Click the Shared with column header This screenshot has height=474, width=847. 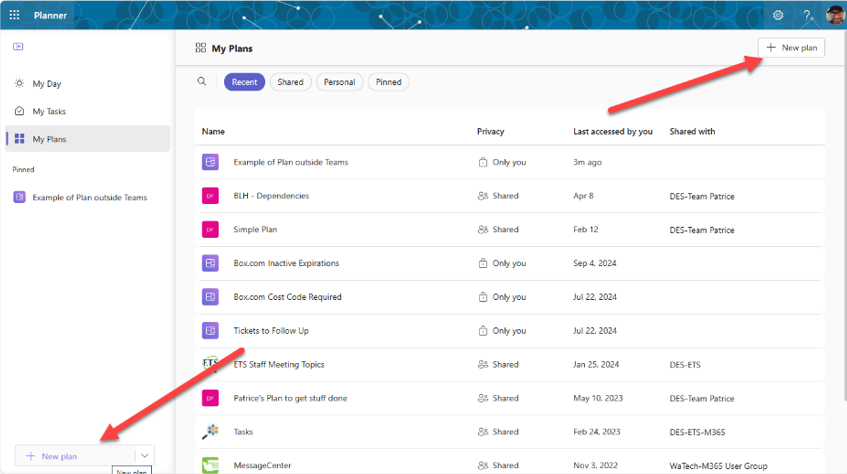point(692,131)
